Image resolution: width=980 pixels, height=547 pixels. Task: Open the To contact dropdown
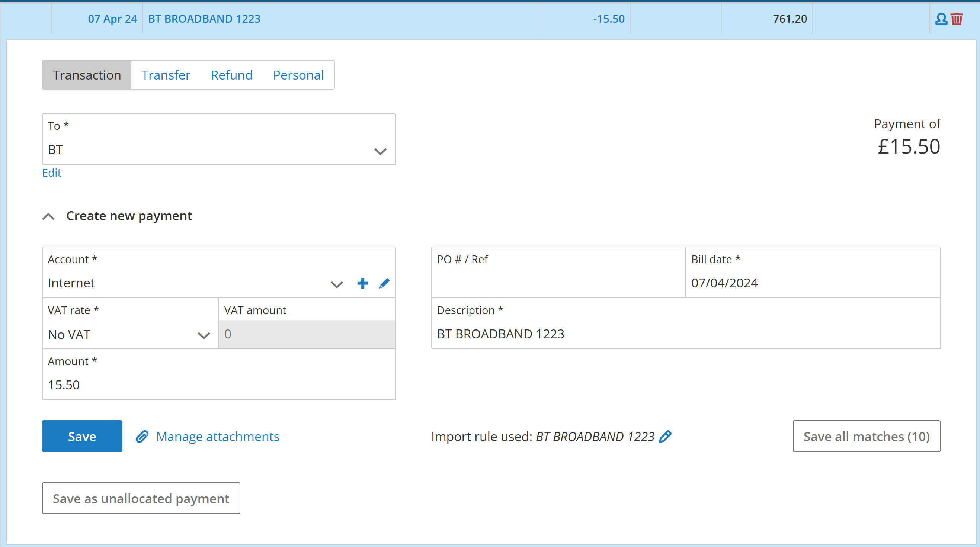point(380,151)
